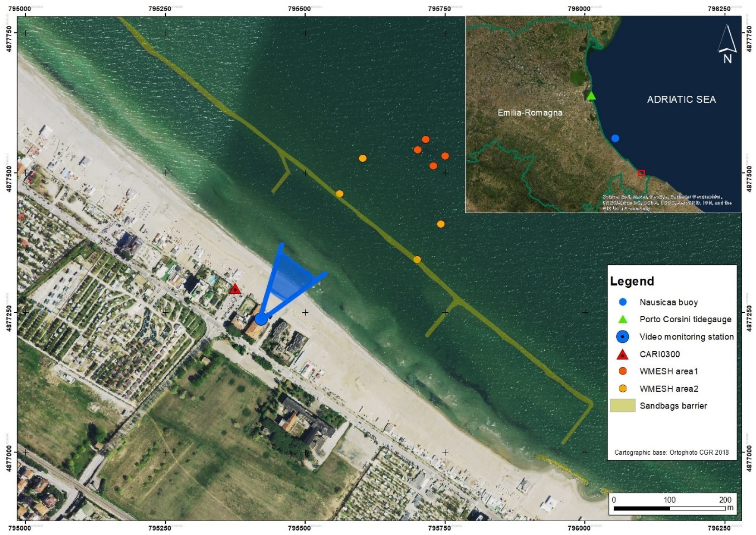Select the WMESH area2 legend dot
The width and height of the screenshot is (756, 535).
(x=623, y=389)
